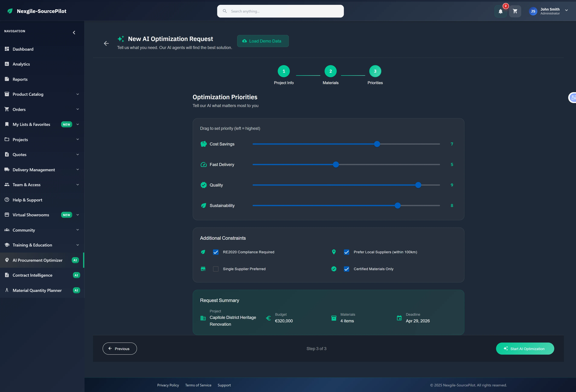Screen dimensions: 576x392
Task: Click the Load Demo Data button
Action: 263,41
